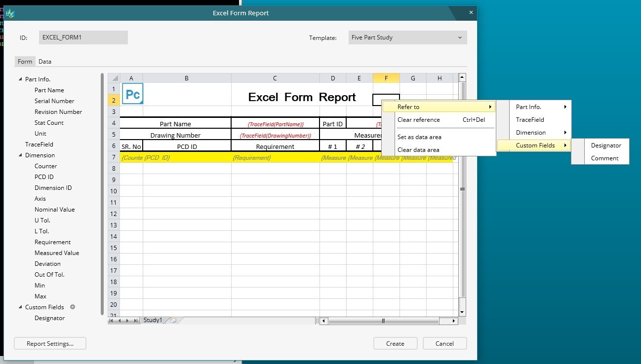Click the Excel Form Report title cell
641x364 pixels.
(x=302, y=97)
